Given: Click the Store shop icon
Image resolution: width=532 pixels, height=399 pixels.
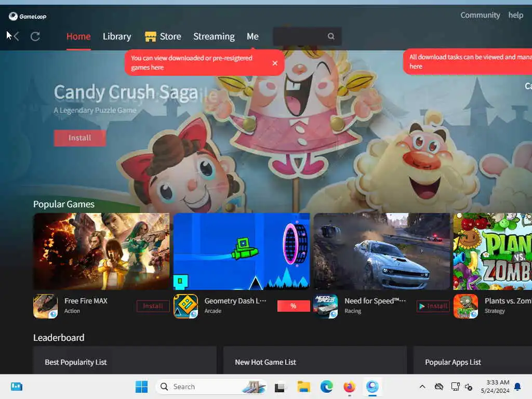Looking at the screenshot, I should point(150,36).
